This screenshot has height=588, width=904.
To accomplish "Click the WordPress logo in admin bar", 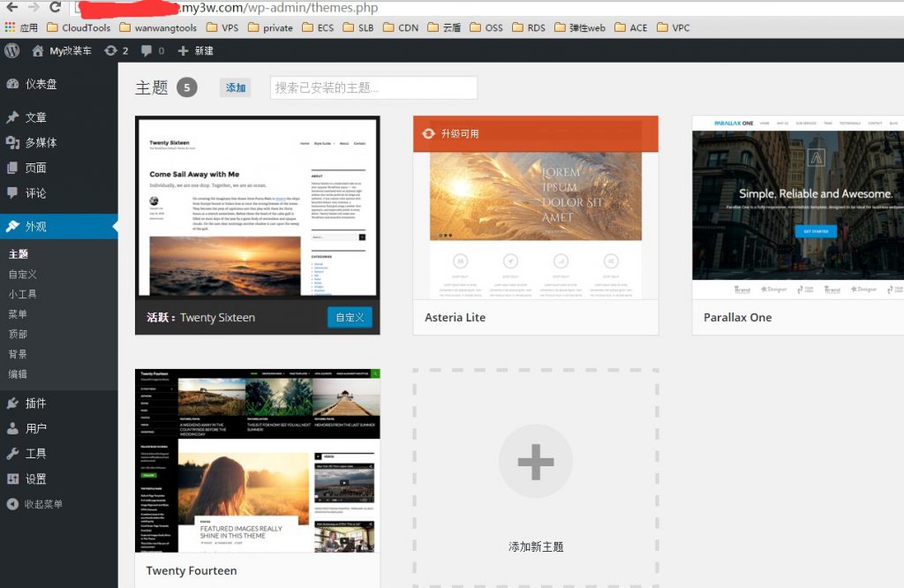I will (x=11, y=50).
